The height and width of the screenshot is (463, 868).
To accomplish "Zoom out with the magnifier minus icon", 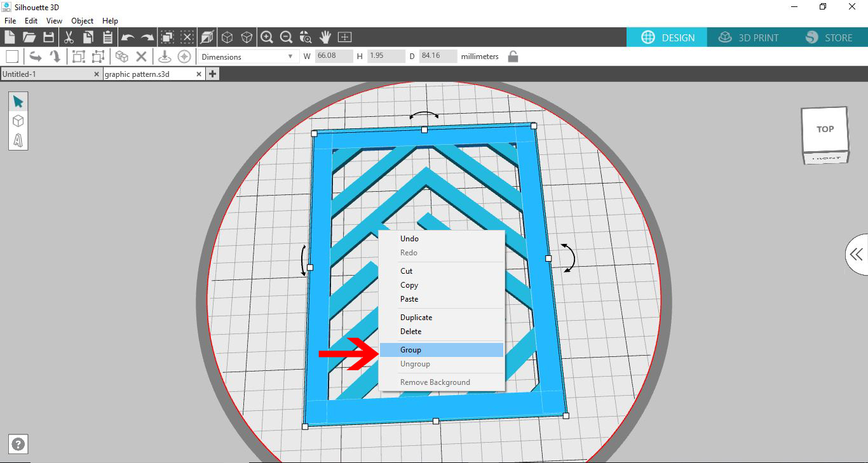I will [x=287, y=37].
